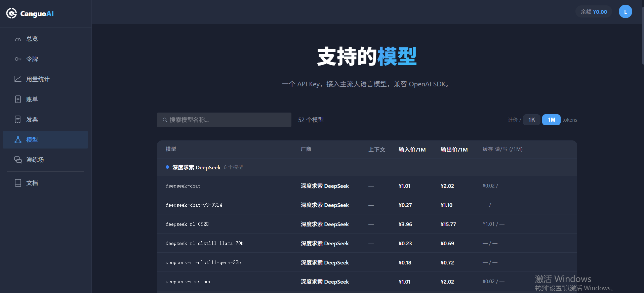Click the 发票 receipt icon
644x293 pixels.
click(18, 120)
